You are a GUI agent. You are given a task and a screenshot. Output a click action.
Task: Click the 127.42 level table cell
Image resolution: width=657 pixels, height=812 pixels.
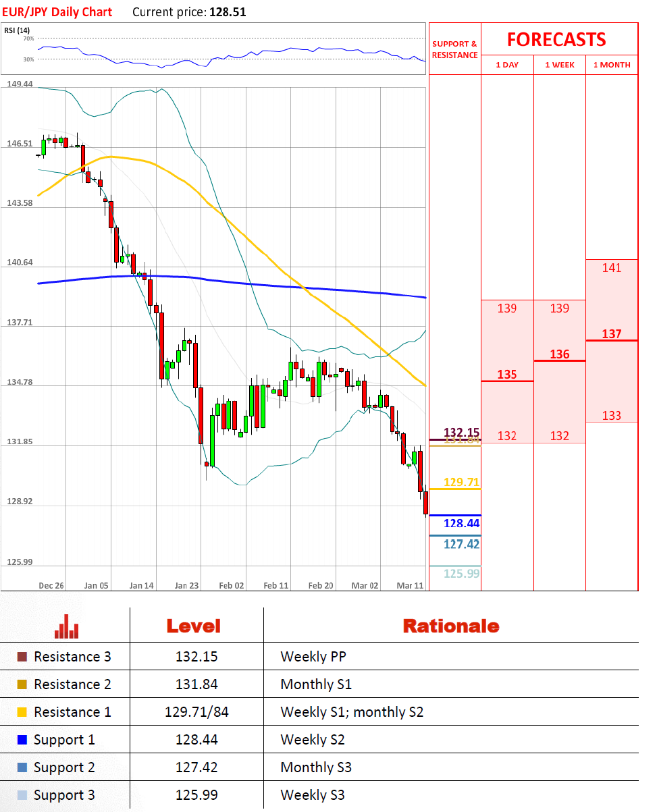[196, 767]
